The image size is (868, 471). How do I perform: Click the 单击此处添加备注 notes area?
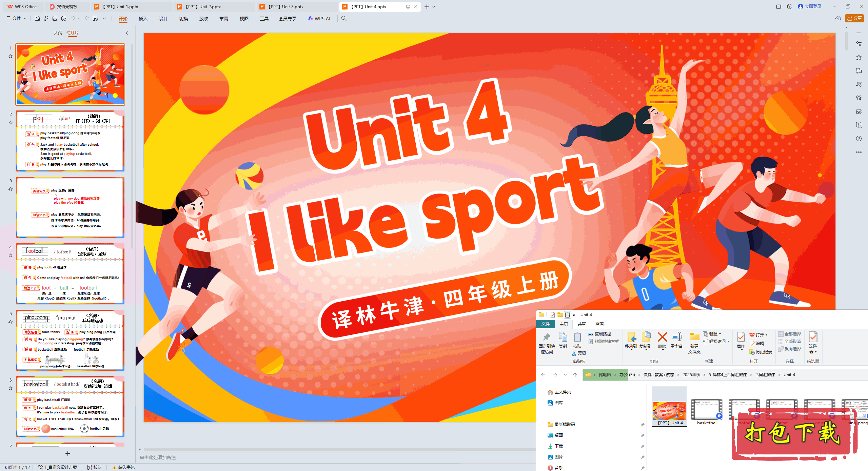(158, 457)
